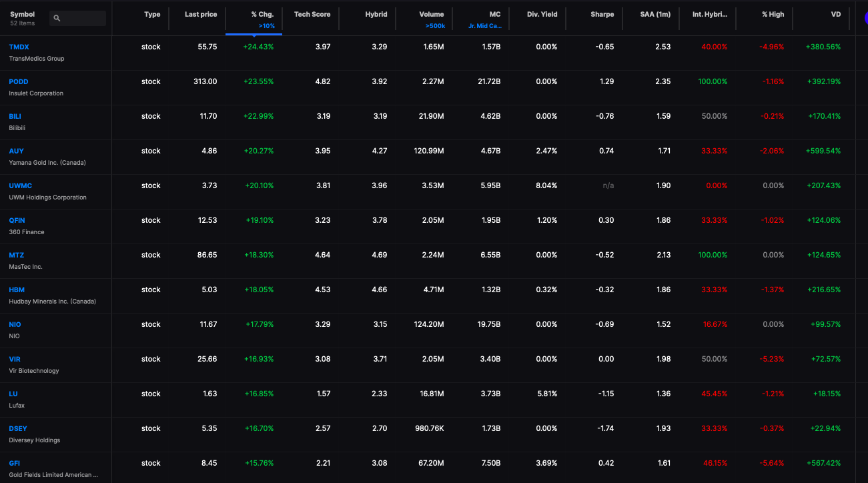Open the GFI ticker link
Image resolution: width=868 pixels, height=483 pixels.
[x=14, y=463]
